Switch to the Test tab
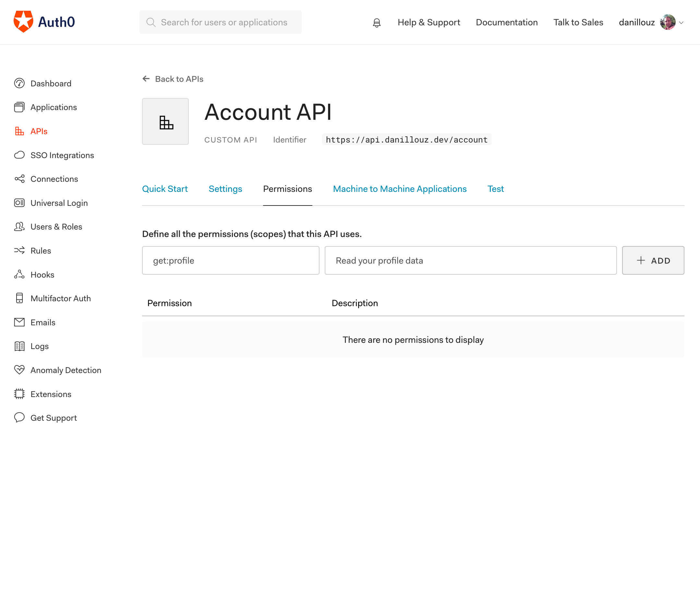 tap(495, 189)
